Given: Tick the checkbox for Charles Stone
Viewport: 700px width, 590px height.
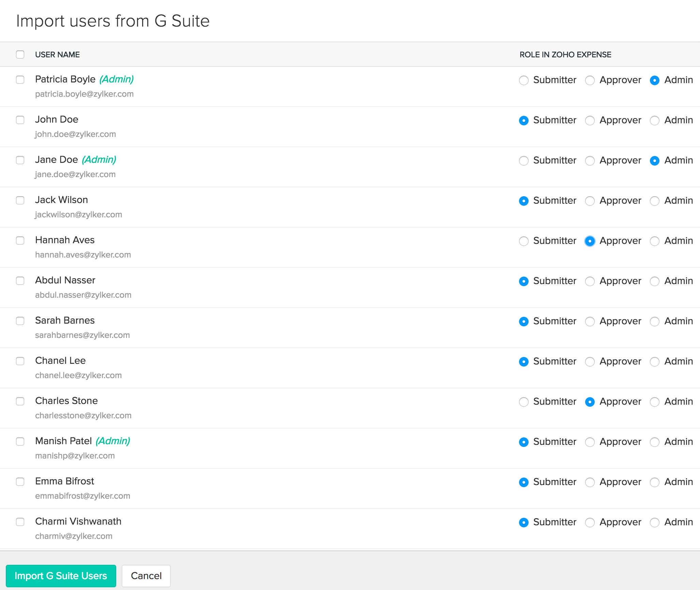Looking at the screenshot, I should coord(20,401).
